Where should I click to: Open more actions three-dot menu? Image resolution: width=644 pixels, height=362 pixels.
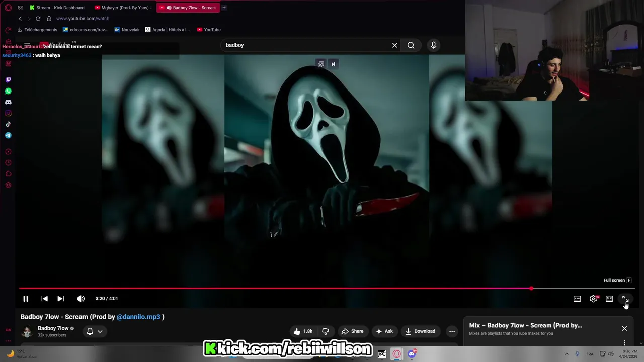tap(452, 331)
